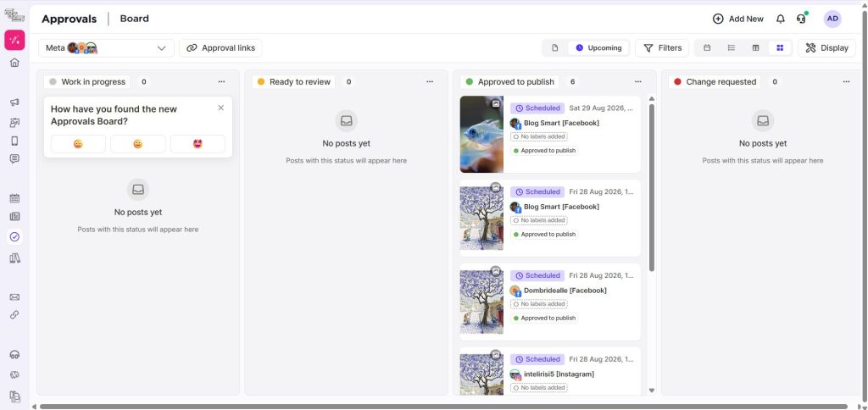Open the mobile phone icon in sidebar
The height and width of the screenshot is (410, 868).
tap(15, 141)
